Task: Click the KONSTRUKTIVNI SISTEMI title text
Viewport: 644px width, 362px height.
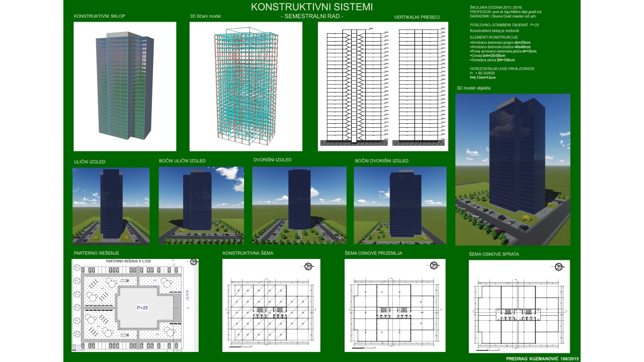Action: 312,7
